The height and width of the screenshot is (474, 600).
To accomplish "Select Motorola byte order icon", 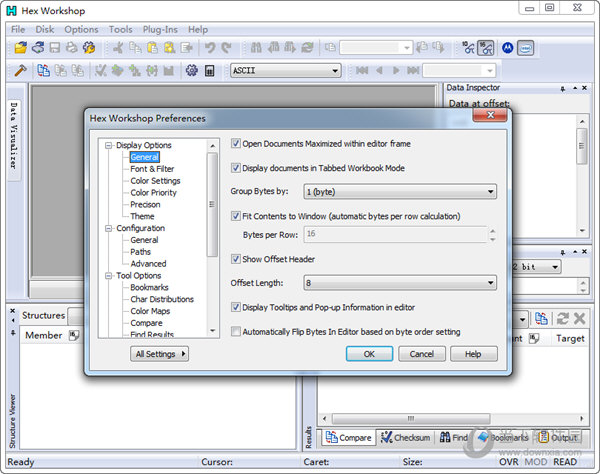I will [508, 48].
